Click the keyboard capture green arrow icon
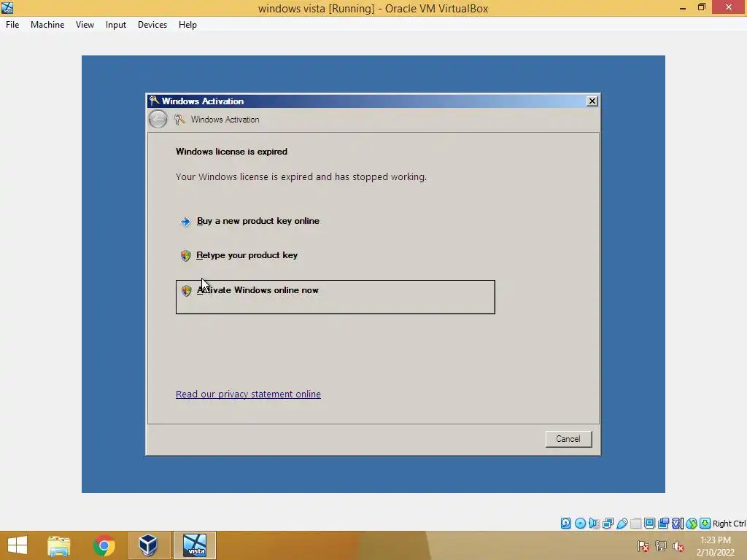747x560 pixels. tap(705, 524)
